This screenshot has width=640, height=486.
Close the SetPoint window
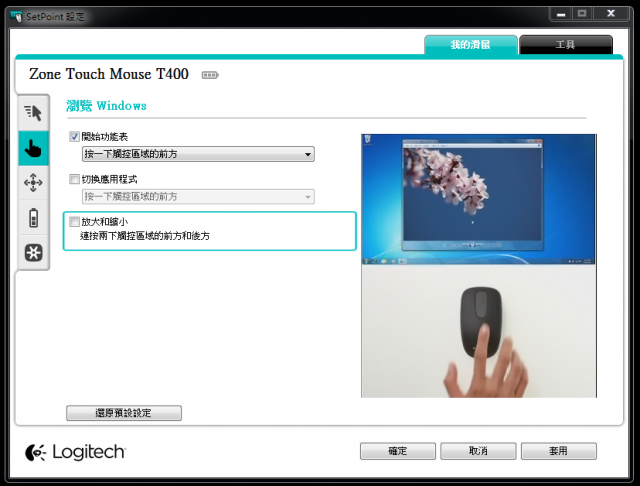[611, 14]
